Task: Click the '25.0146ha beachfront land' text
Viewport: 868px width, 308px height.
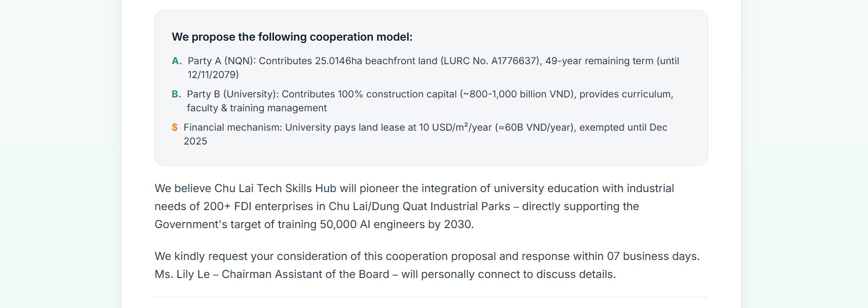Action: pyautogui.click(x=376, y=61)
